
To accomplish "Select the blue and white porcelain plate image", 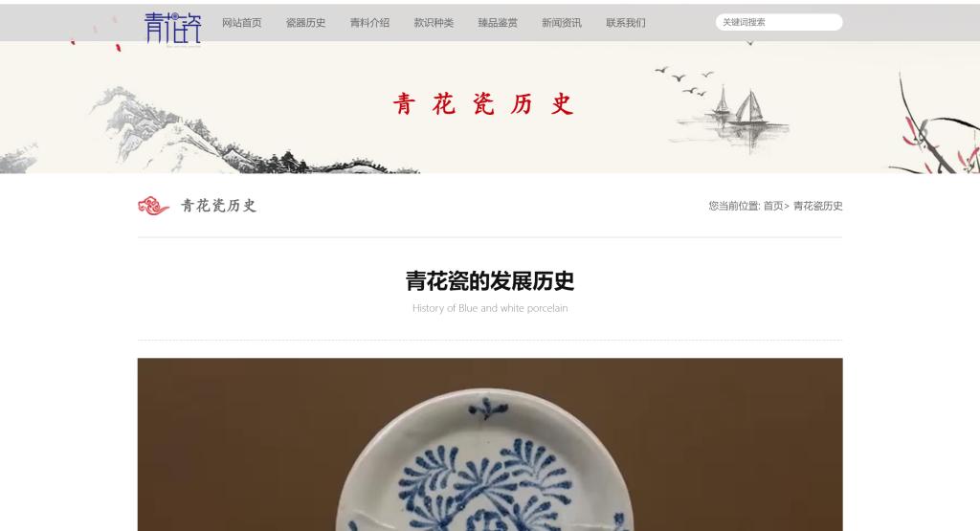I will 490,444.
